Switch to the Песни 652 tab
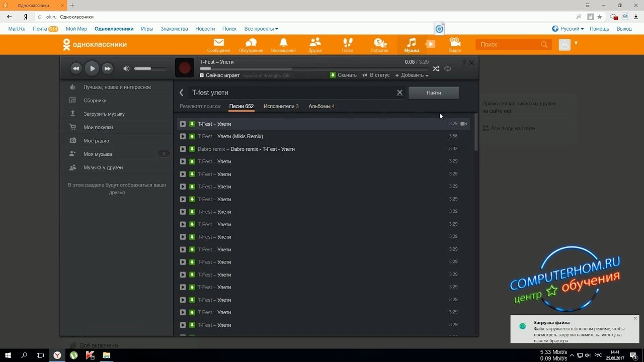 pos(242,106)
